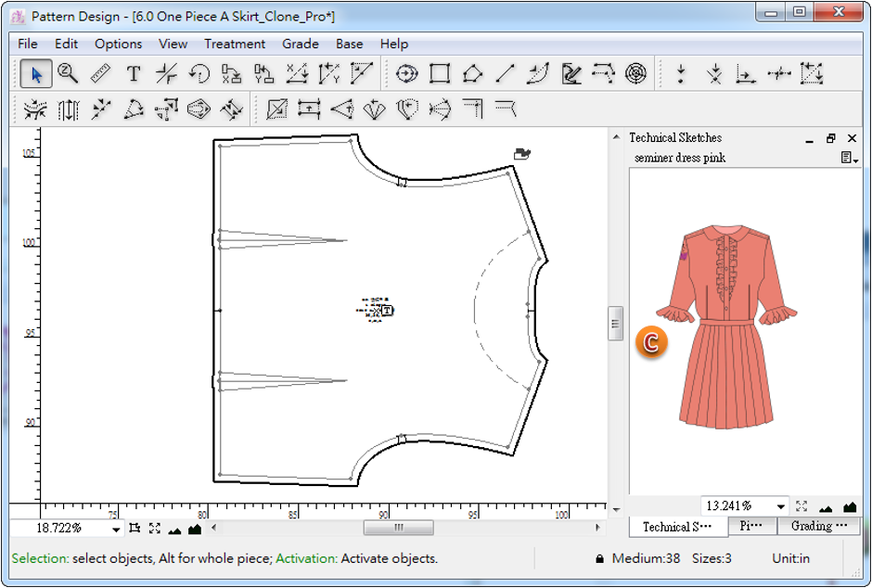Select the arrow selection tool
Screen dimensions: 872x588
click(35, 73)
